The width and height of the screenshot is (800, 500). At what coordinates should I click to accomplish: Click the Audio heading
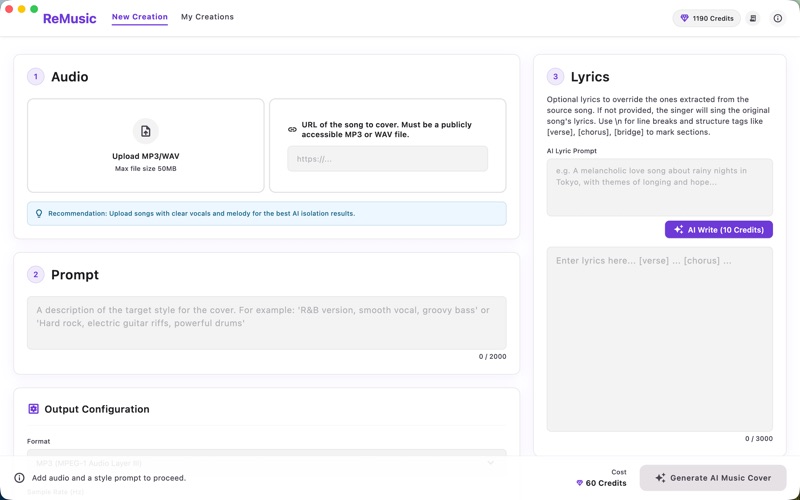(x=69, y=77)
